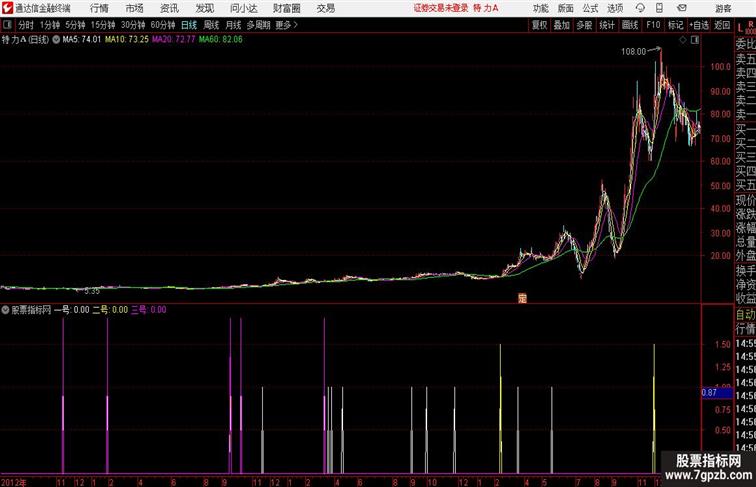Switch to 分时 period tab
The height and width of the screenshot is (487, 756).
26,25
